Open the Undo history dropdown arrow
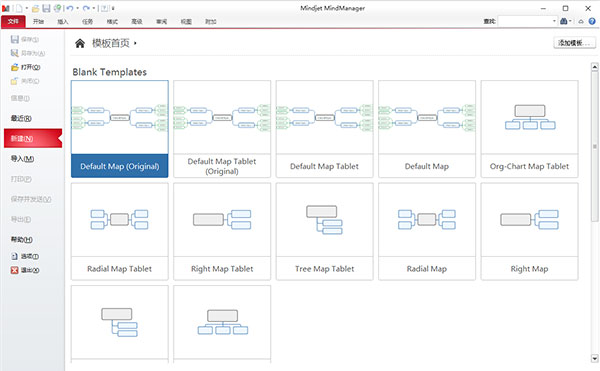This screenshot has height=371, width=600. pos(77,8)
